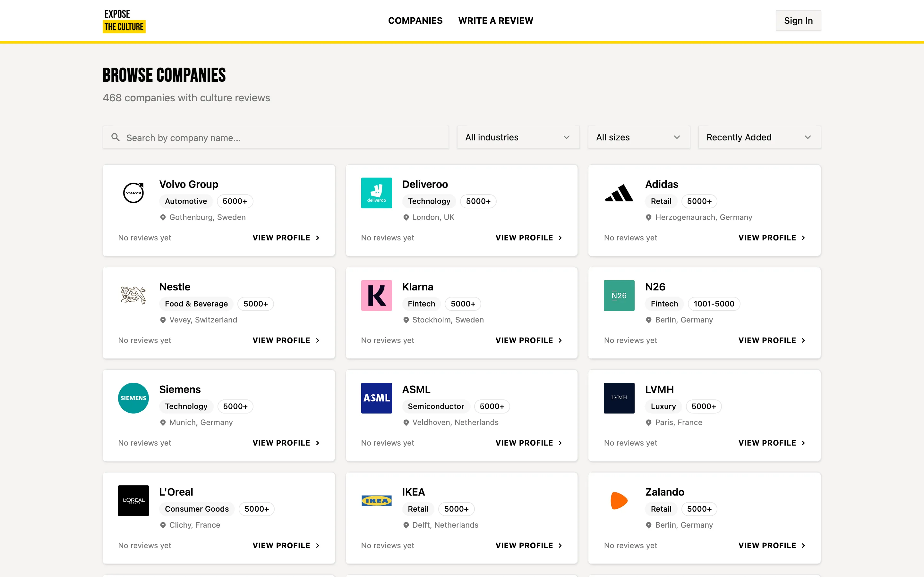View profile for LVMH
Image resolution: width=924 pixels, height=577 pixels.
[x=771, y=443]
